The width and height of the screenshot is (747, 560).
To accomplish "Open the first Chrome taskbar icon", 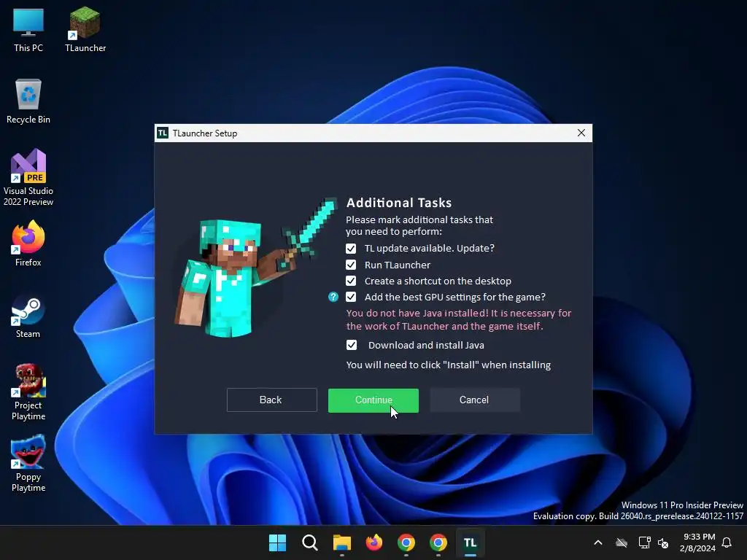I will (x=406, y=542).
